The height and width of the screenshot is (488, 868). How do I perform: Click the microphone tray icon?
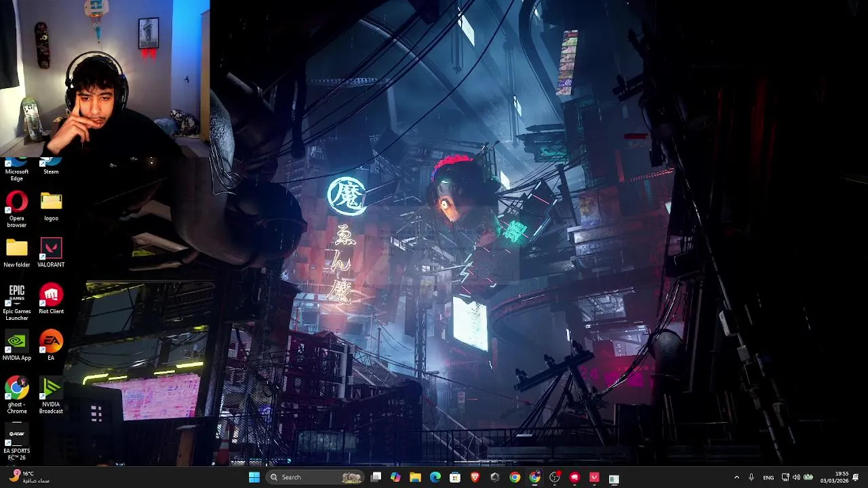(x=751, y=478)
